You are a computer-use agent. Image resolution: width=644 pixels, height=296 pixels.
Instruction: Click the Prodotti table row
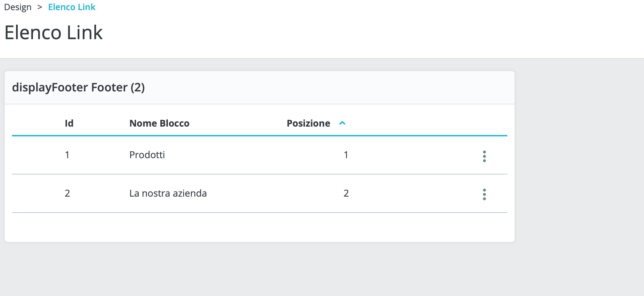click(260, 155)
